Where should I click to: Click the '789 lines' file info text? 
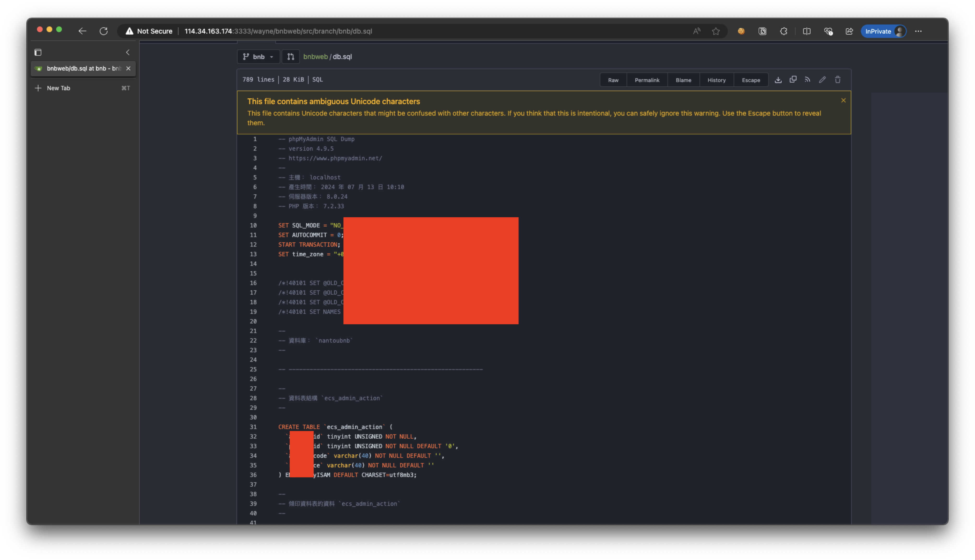click(258, 80)
